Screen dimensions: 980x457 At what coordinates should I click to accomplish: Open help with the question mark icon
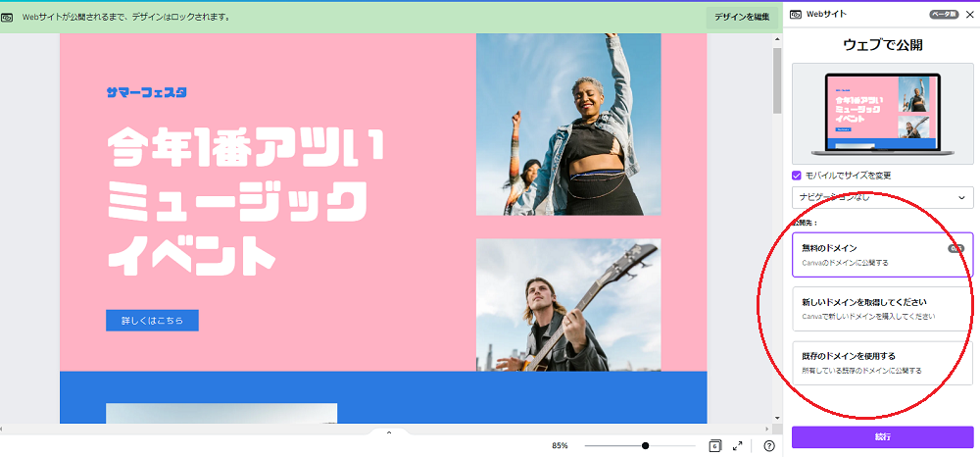click(769, 445)
